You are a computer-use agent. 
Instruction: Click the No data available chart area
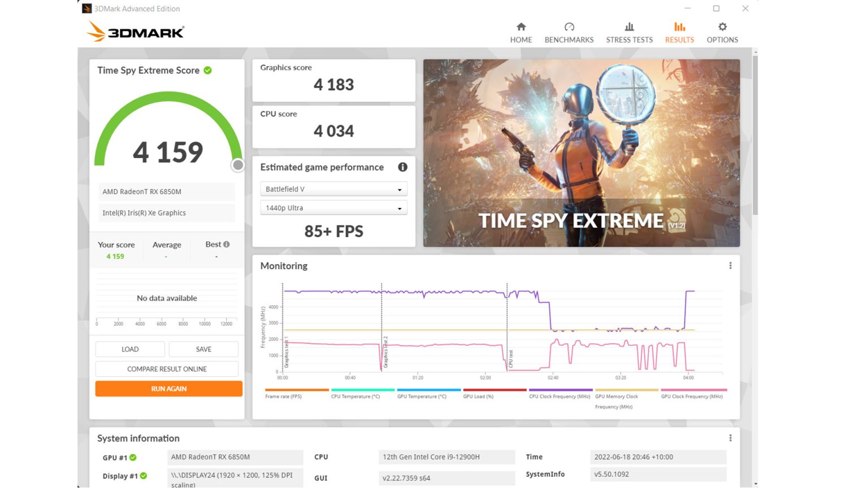tap(167, 298)
